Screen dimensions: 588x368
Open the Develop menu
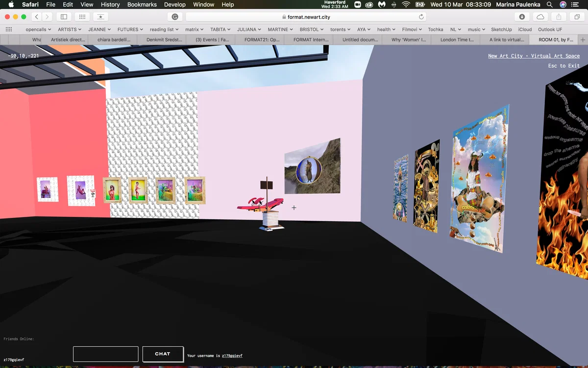pos(175,4)
